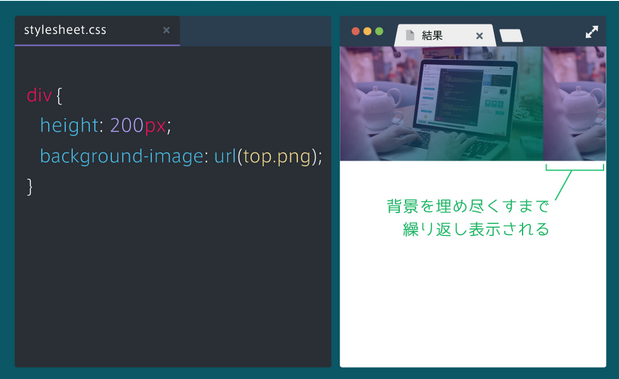Click the div selector in code
Screen dimensions: 619x379
coord(39,96)
